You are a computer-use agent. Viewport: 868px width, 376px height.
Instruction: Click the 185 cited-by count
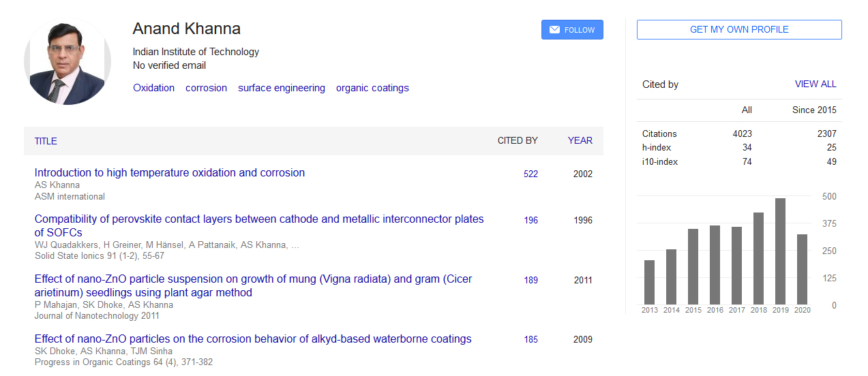click(x=530, y=340)
